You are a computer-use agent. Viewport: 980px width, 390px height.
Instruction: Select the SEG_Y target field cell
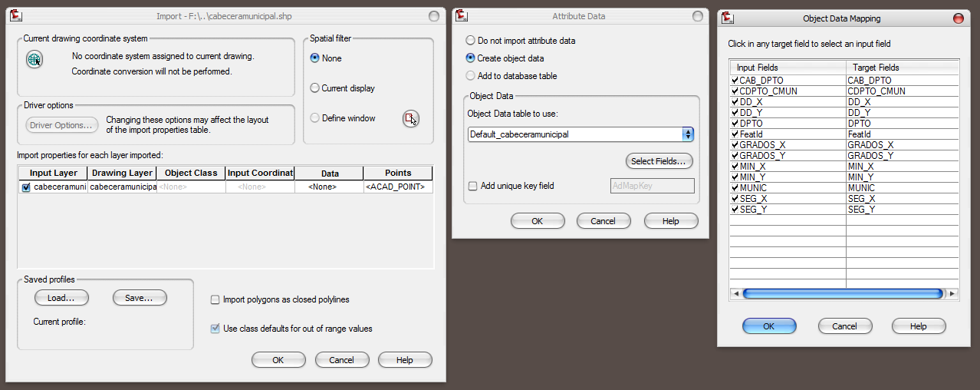click(903, 209)
